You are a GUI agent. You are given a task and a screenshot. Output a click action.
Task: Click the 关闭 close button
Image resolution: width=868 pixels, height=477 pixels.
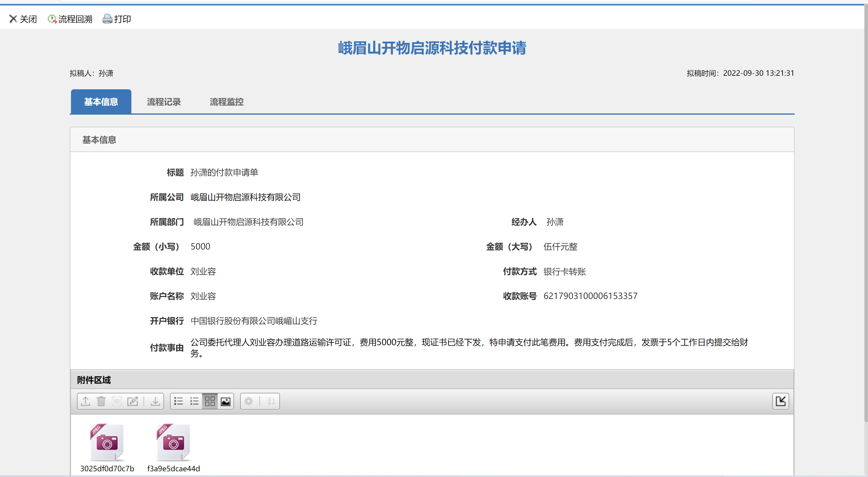point(23,19)
